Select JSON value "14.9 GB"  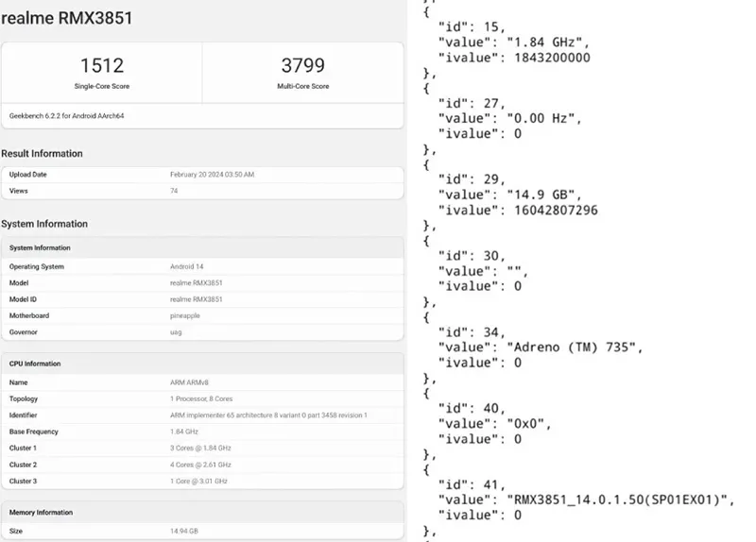[x=540, y=195]
